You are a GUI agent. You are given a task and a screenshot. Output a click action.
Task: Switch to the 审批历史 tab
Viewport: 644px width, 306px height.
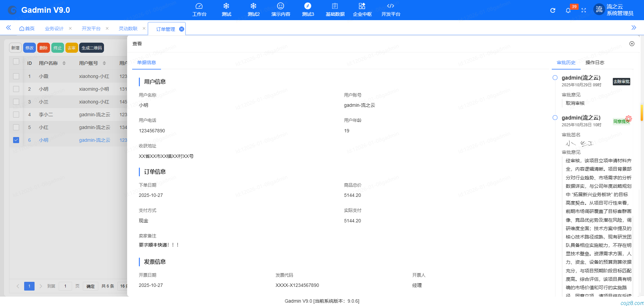(x=566, y=62)
